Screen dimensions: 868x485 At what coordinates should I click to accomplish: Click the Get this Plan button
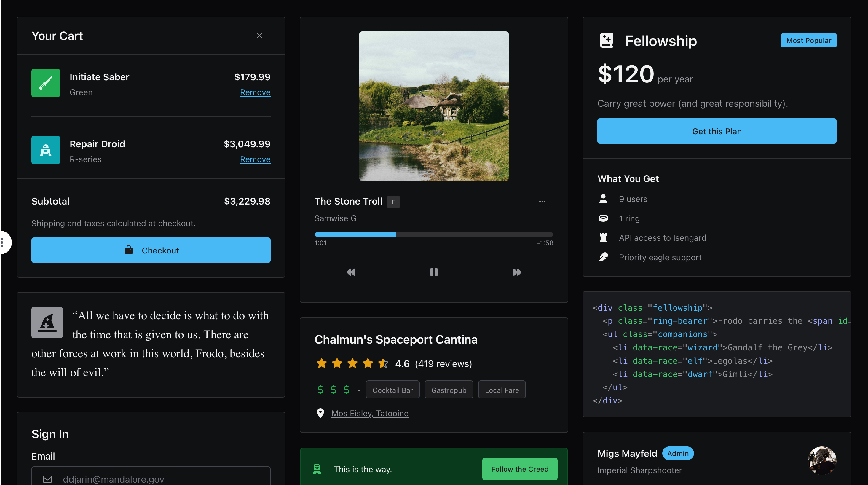717,131
